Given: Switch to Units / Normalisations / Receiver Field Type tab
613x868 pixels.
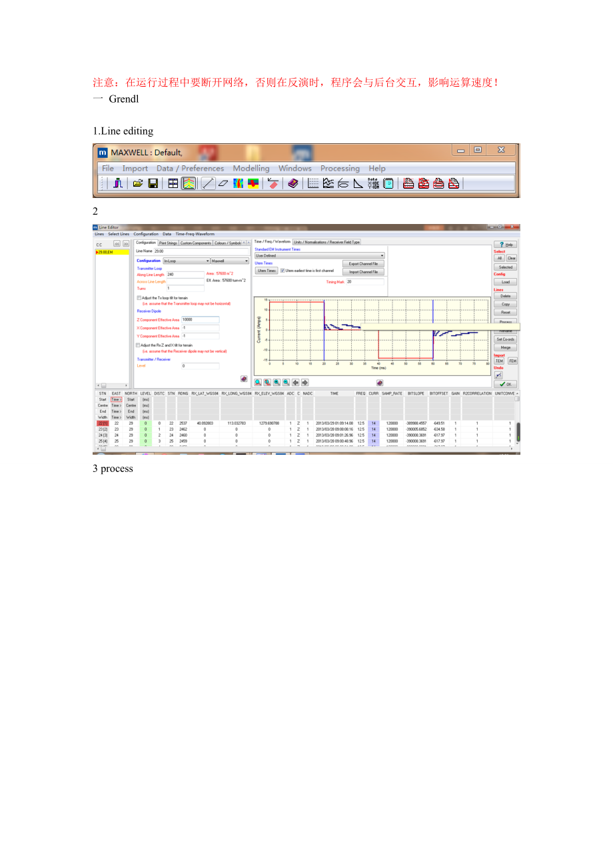Looking at the screenshot, I should (x=327, y=242).
